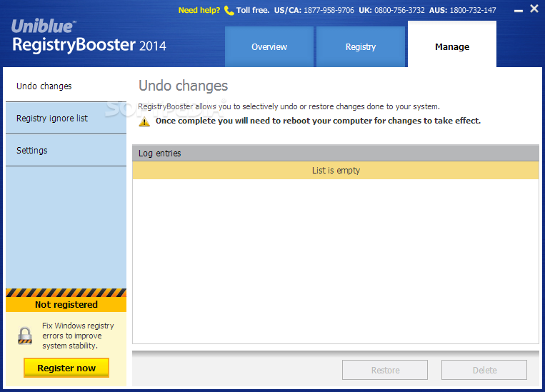This screenshot has height=392, width=545.
Task: Click the 'List is empty' row
Action: point(336,170)
